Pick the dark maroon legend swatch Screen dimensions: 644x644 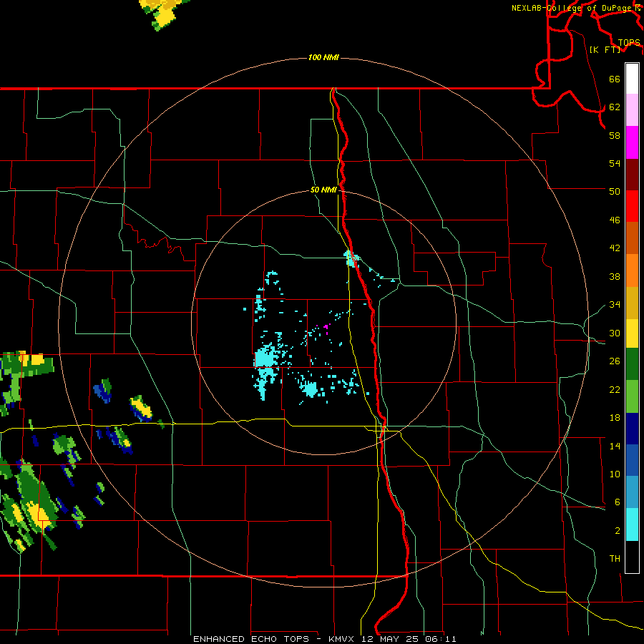[632, 175]
